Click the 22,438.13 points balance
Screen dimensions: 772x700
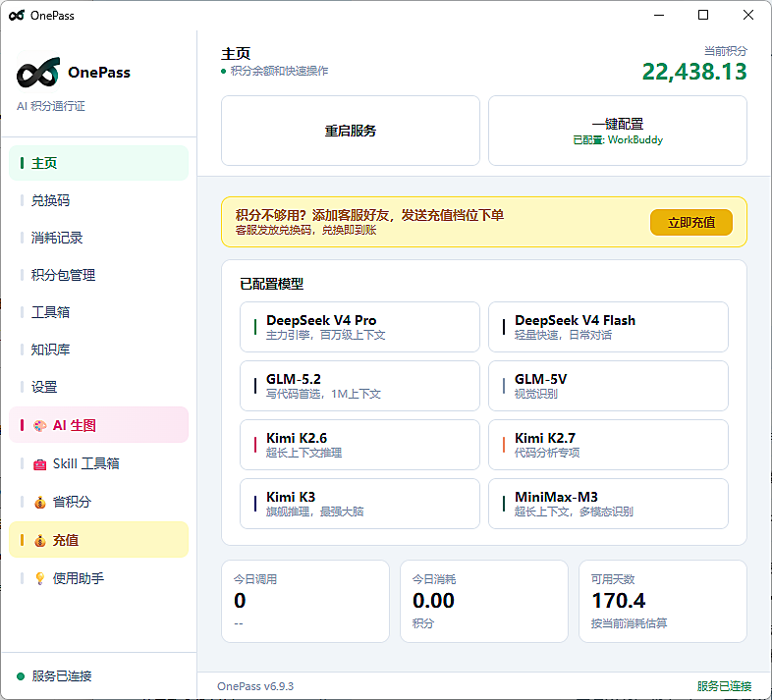click(694, 72)
